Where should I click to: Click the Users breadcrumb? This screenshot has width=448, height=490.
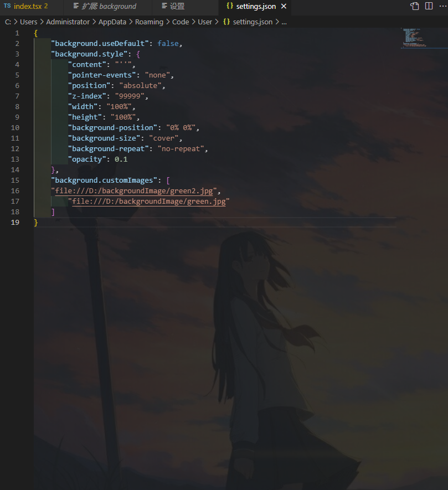point(28,22)
